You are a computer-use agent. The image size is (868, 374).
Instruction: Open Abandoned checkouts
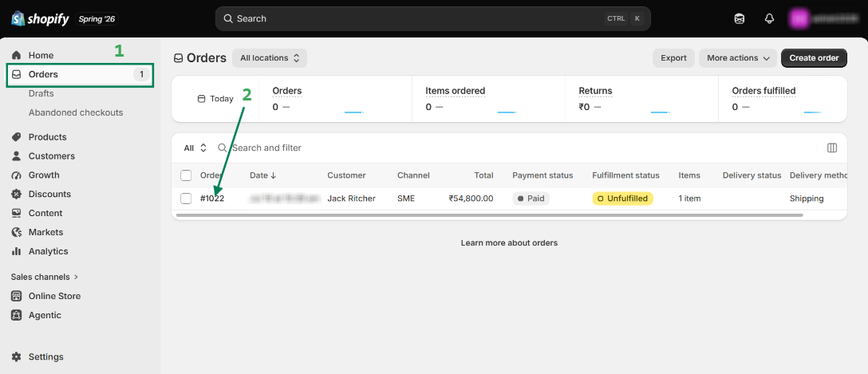pyautogui.click(x=76, y=113)
